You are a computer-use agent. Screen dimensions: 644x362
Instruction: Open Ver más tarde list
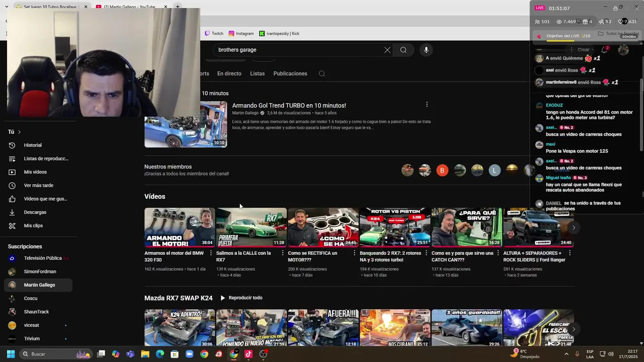point(38,186)
